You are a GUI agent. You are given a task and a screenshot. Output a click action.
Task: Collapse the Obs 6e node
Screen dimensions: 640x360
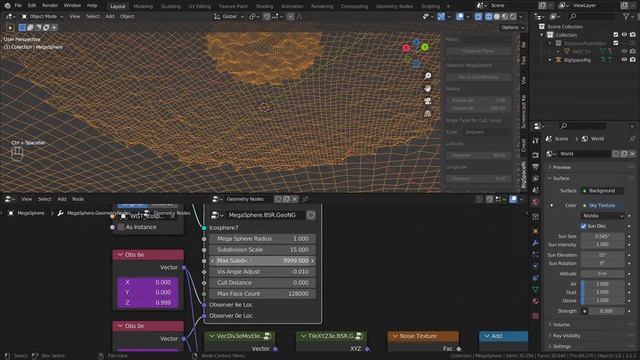click(x=120, y=255)
